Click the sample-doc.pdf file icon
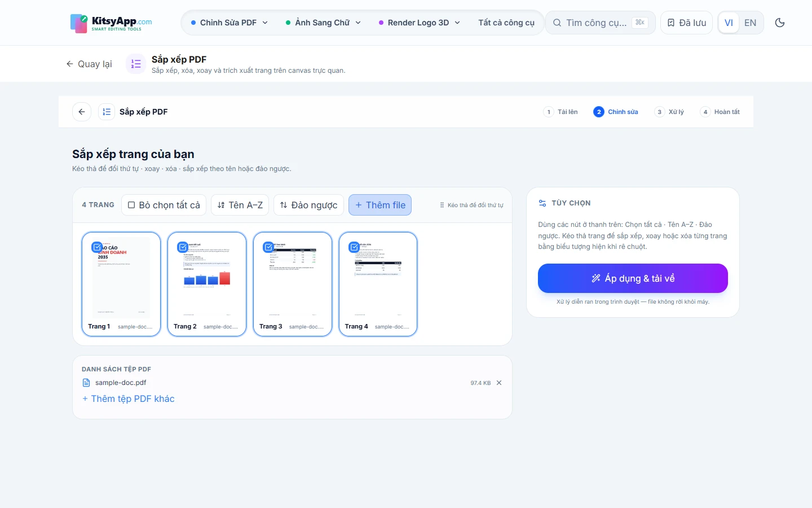The height and width of the screenshot is (508, 812). tap(86, 383)
